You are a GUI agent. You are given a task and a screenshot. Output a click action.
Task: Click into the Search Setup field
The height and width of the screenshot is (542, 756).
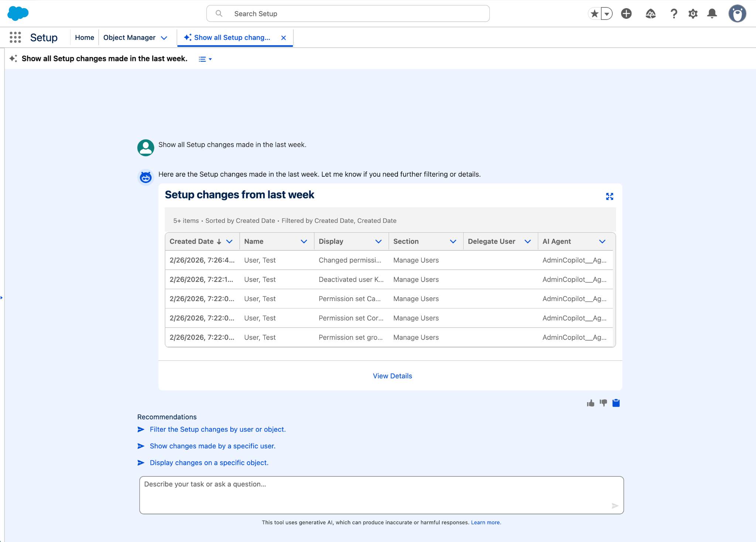pyautogui.click(x=348, y=14)
